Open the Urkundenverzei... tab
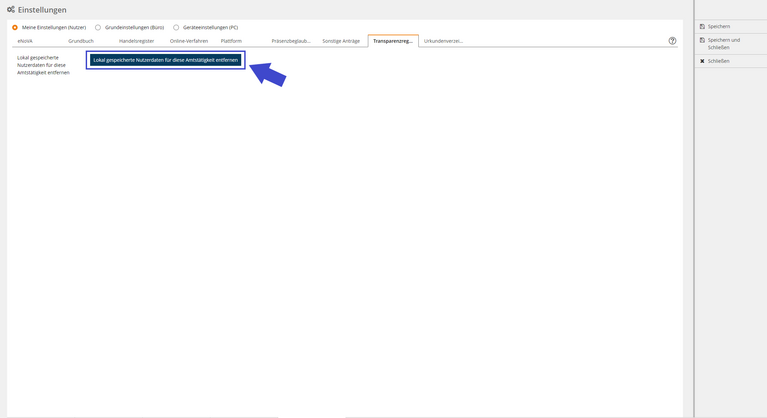Screen dimensions: 767x418 pyautogui.click(x=443, y=41)
